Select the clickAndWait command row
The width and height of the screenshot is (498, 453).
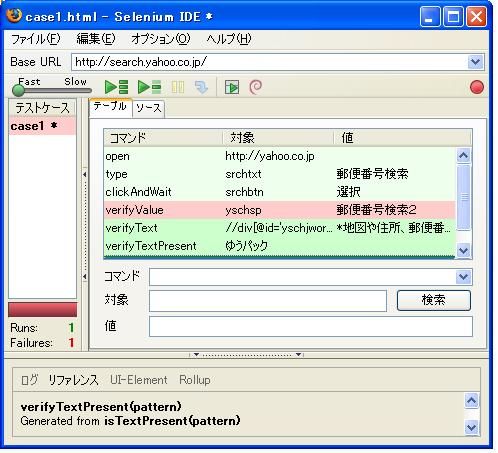pyautogui.click(x=279, y=192)
